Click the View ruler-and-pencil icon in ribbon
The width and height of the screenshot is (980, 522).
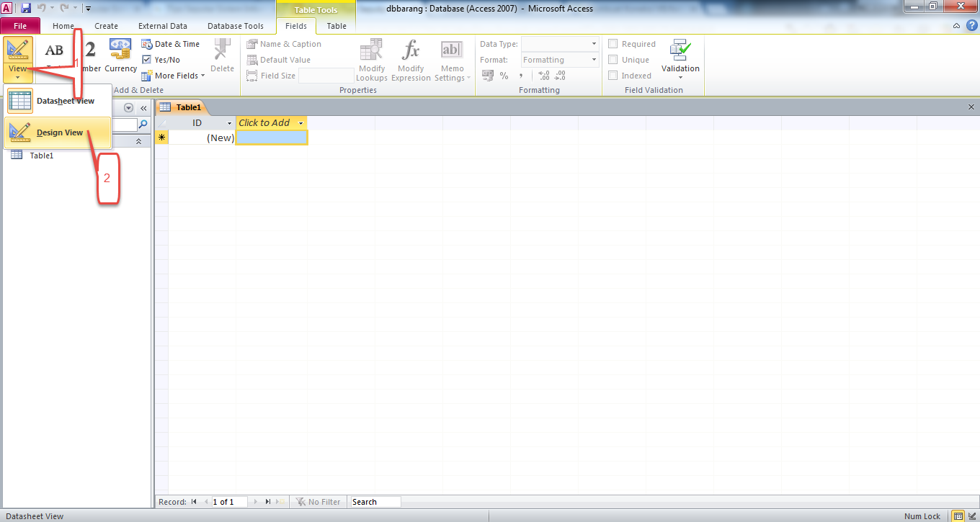[17, 49]
